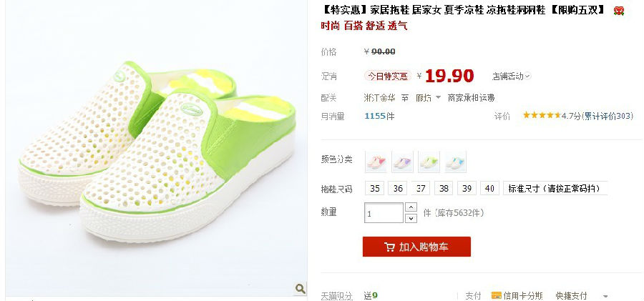Select the 标准尺寸 size option
The image size is (644, 301).
coord(555,189)
